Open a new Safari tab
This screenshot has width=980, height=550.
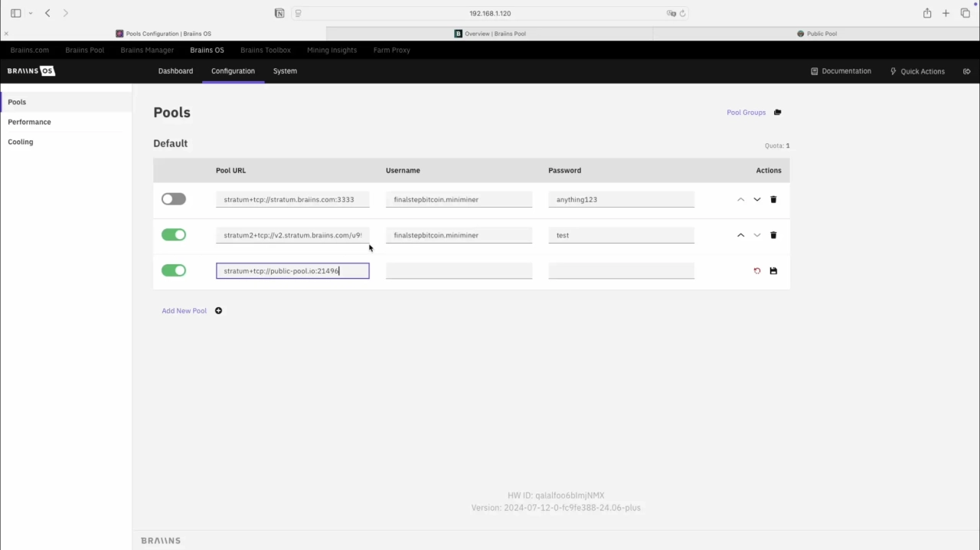click(x=946, y=13)
